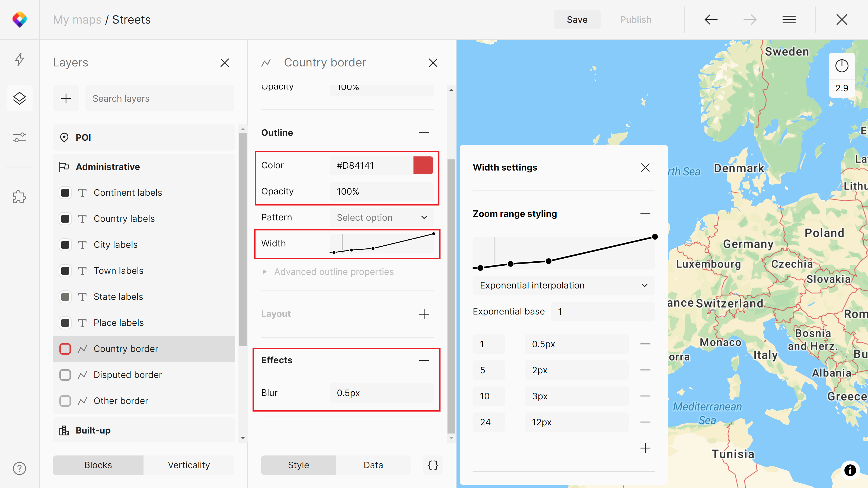This screenshot has width=868, height=488.
Task: Toggle Disputed border layer visibility checkbox
Action: point(65,375)
